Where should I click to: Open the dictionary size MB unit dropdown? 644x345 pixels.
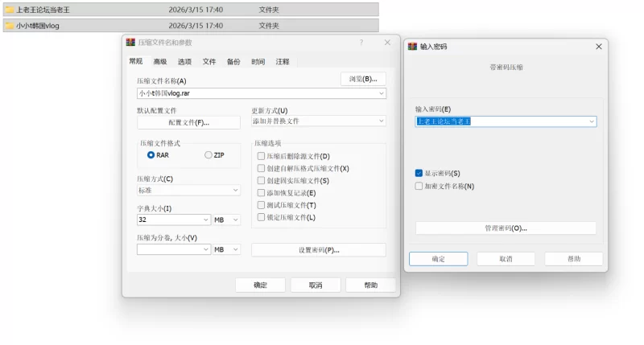(x=226, y=220)
